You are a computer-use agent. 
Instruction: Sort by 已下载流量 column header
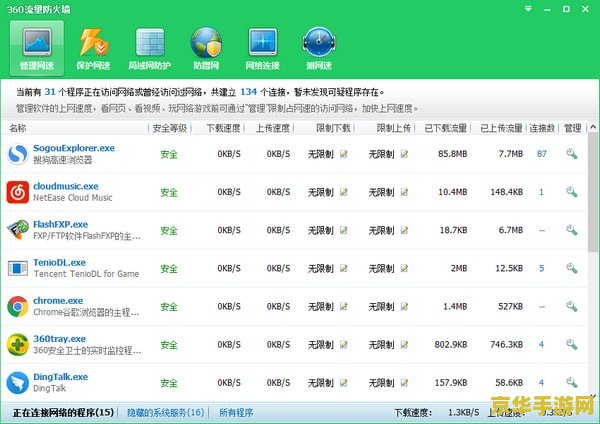click(x=446, y=128)
